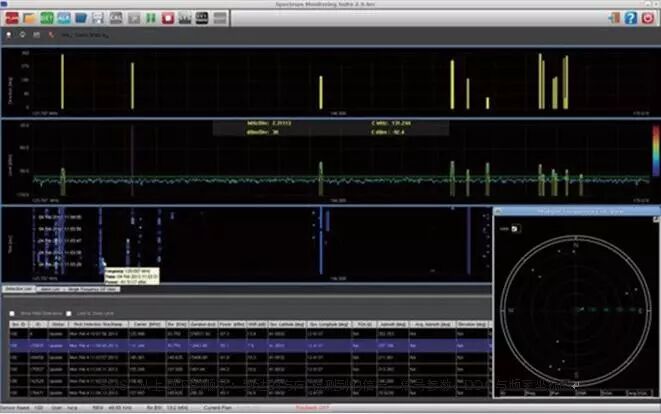Click the white floppy-style save toolbar icon
The image size is (661, 414).
(98, 18)
